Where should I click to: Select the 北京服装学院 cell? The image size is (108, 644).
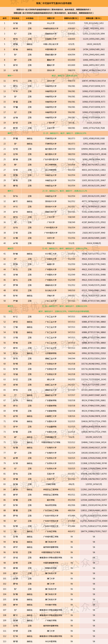click(x=51, y=353)
